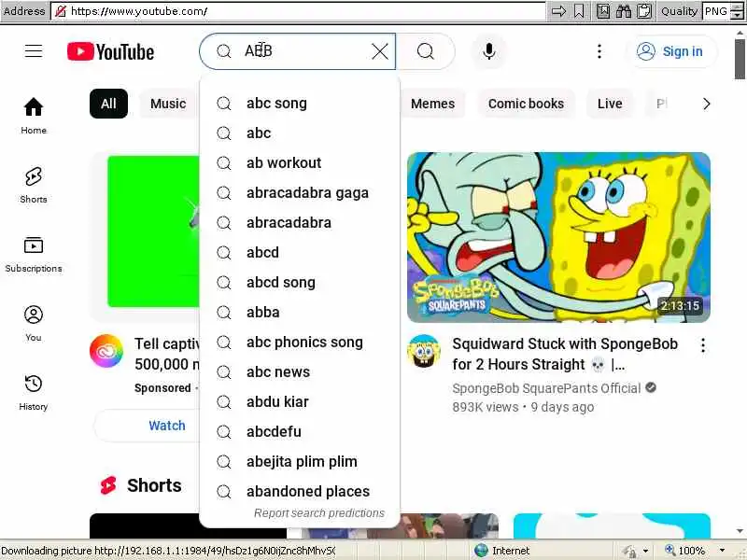The image size is (747, 560).
Task: Open the 'Squidward Stuck with SpongeBob' title
Action: 565,354
